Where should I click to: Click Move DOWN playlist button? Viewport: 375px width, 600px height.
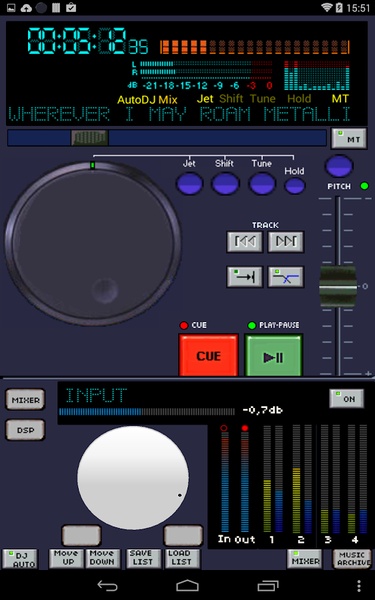click(x=103, y=559)
